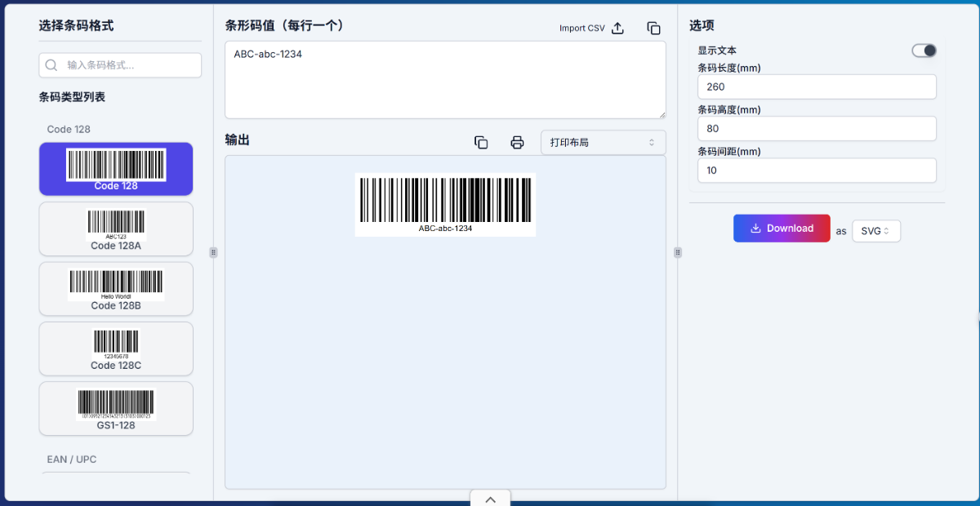The image size is (980, 506).
Task: Click the 条码间距(mm) label
Action: point(729,152)
